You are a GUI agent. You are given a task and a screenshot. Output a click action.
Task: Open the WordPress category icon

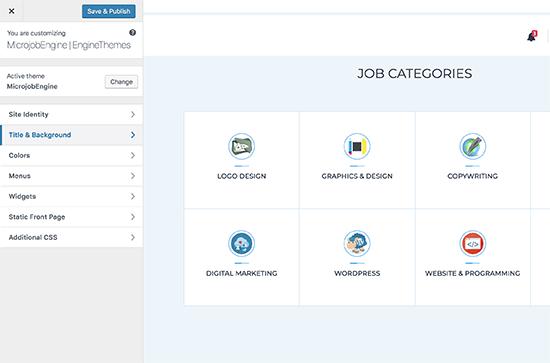tap(357, 243)
